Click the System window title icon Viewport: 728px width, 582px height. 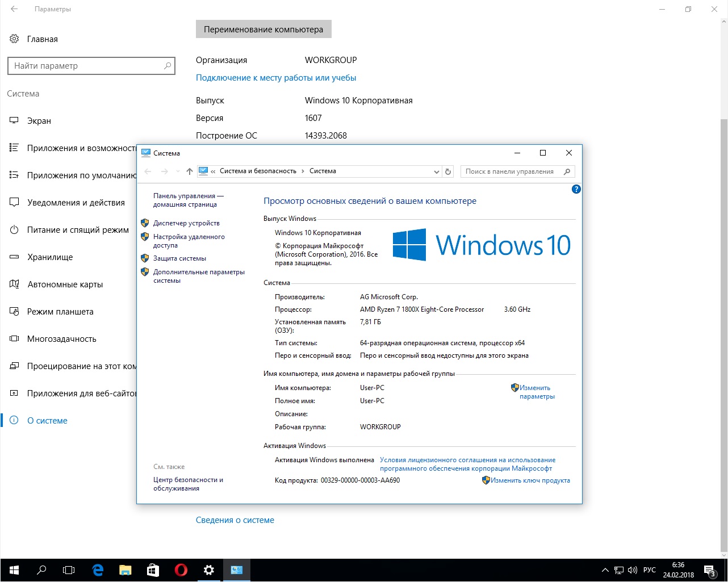[146, 153]
